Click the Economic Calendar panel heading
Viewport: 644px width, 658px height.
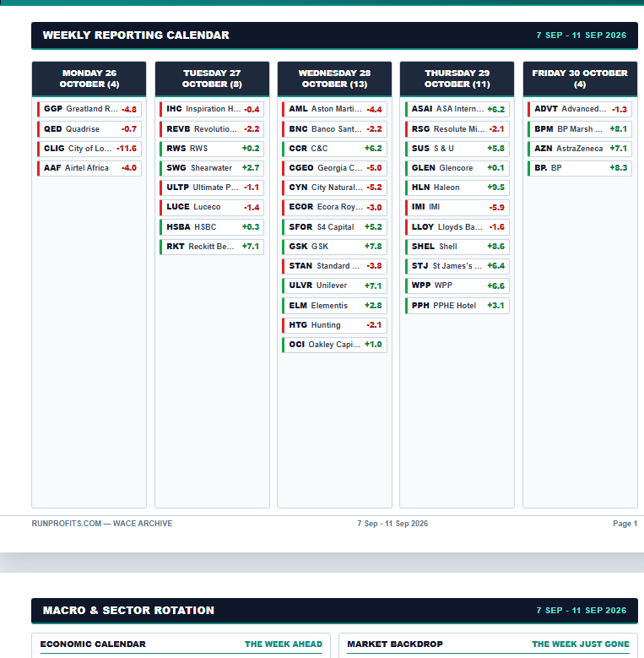(93, 644)
